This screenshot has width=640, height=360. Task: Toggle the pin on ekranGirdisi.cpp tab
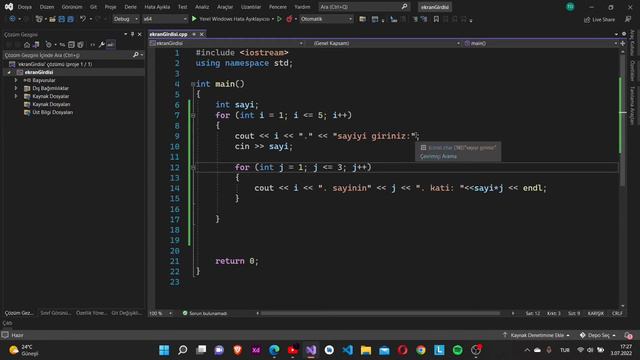pyautogui.click(x=194, y=34)
